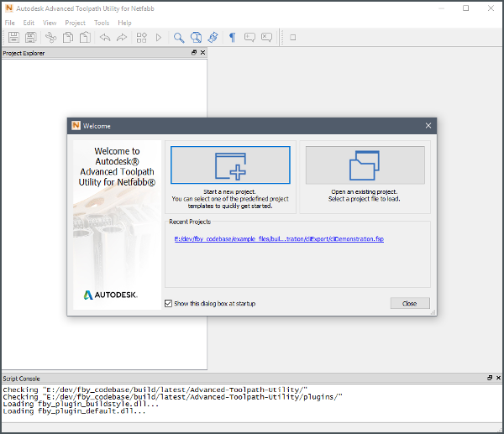Click the Run play triangle icon

coord(159,38)
